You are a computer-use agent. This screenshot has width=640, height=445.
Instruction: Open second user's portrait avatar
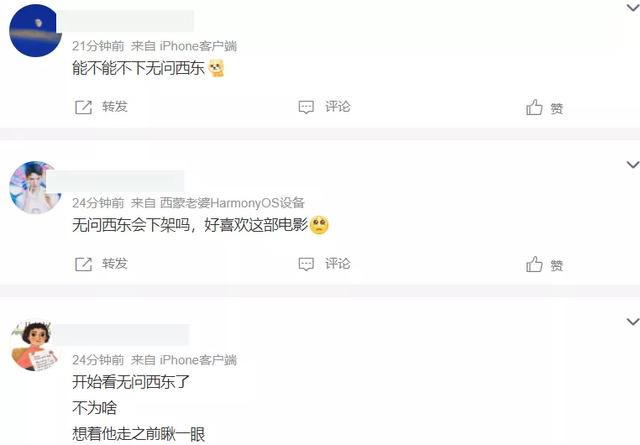pos(36,187)
